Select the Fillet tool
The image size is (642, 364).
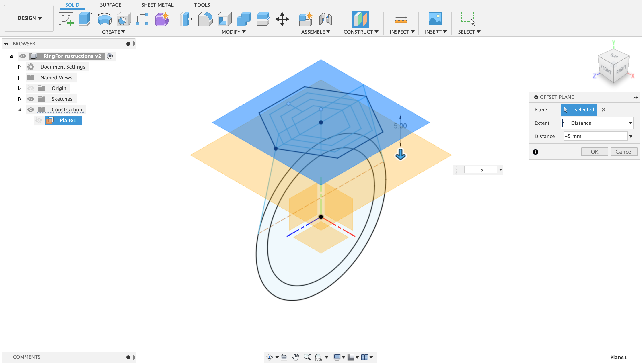pos(205,19)
